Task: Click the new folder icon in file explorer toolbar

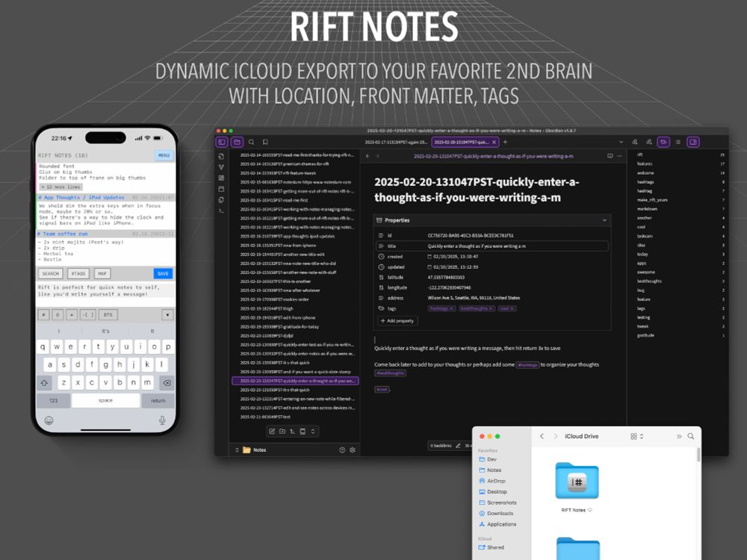Action: 282,432
